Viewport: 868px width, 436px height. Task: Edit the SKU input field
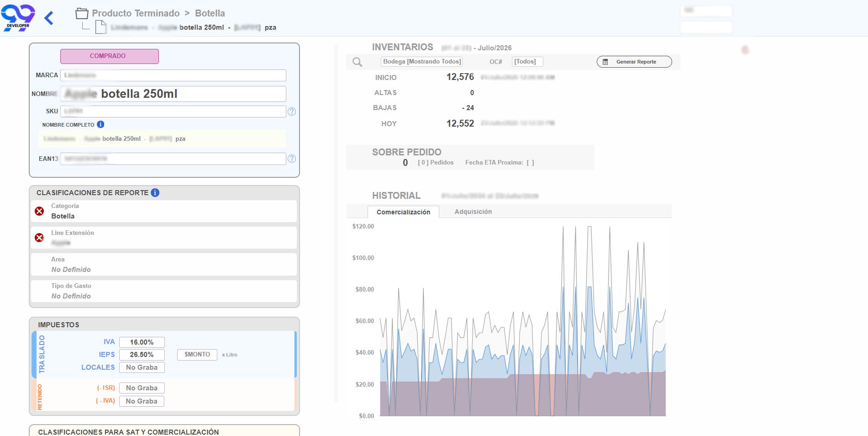click(174, 112)
